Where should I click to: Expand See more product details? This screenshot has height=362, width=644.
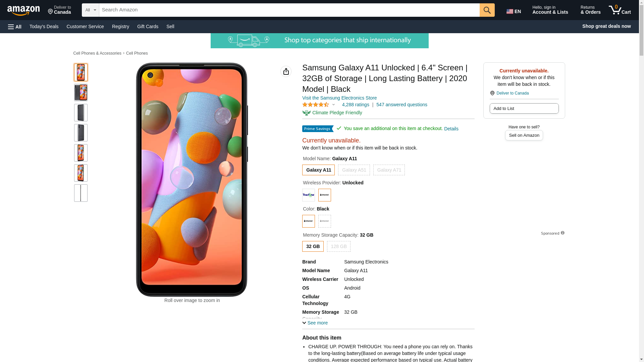tap(315, 323)
